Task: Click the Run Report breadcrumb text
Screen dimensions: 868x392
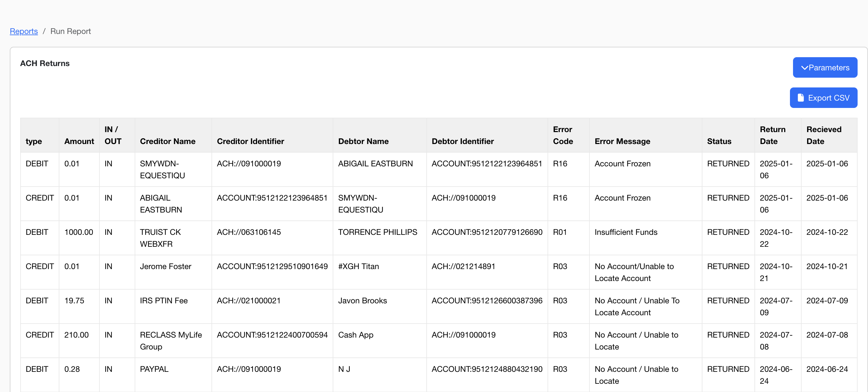Action: (70, 31)
